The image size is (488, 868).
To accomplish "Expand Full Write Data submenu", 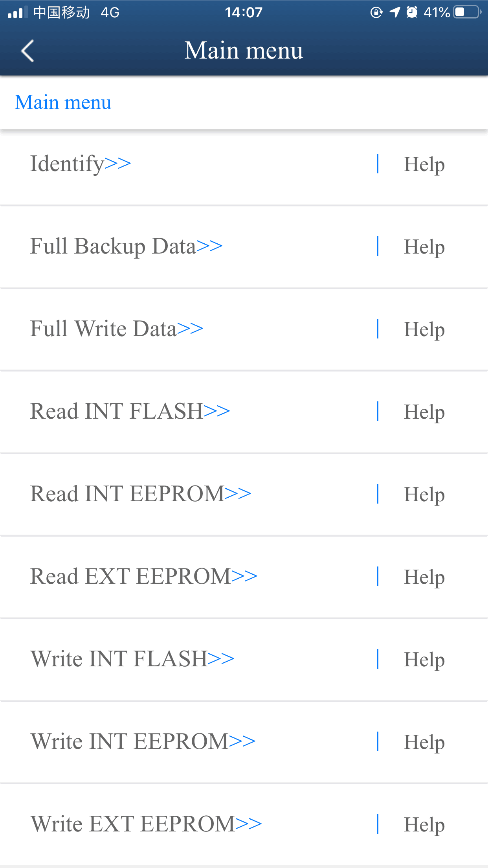I will coord(117,329).
